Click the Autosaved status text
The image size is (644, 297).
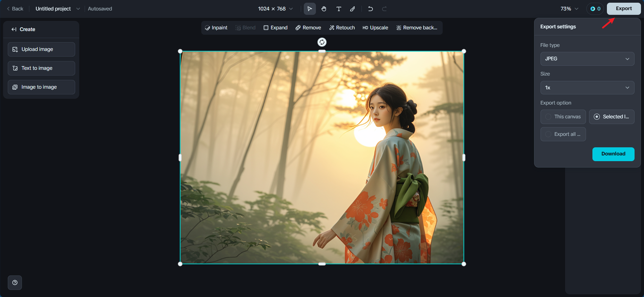pos(100,9)
